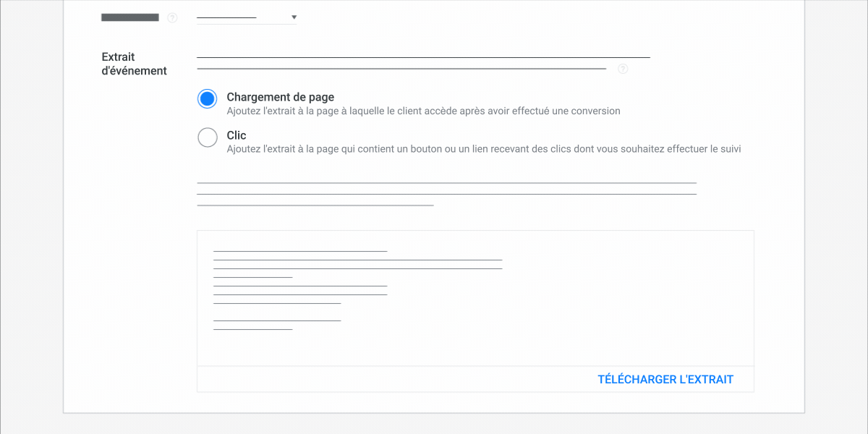Screen dimensions: 868x434
Task: Click the first event snippet input line
Action: 423,53
